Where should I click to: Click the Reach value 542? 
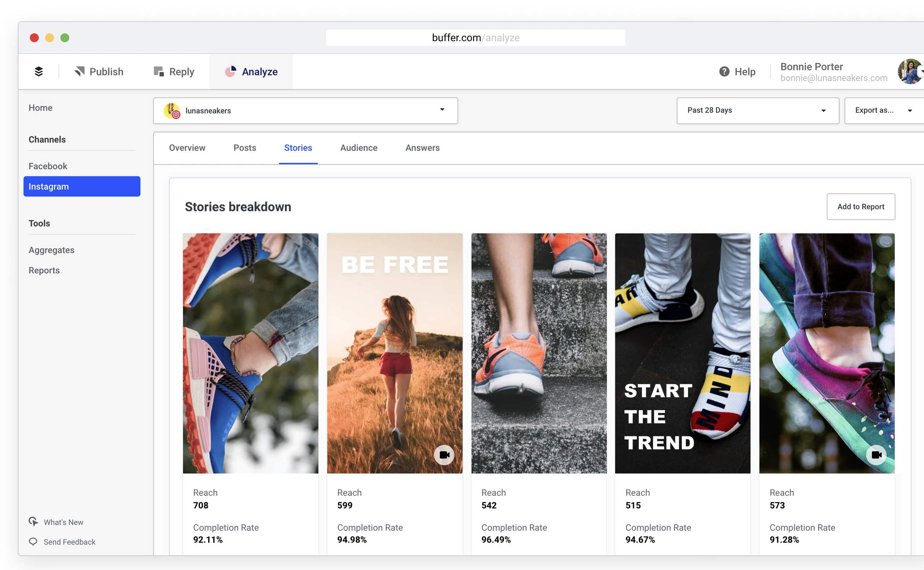pyautogui.click(x=489, y=505)
